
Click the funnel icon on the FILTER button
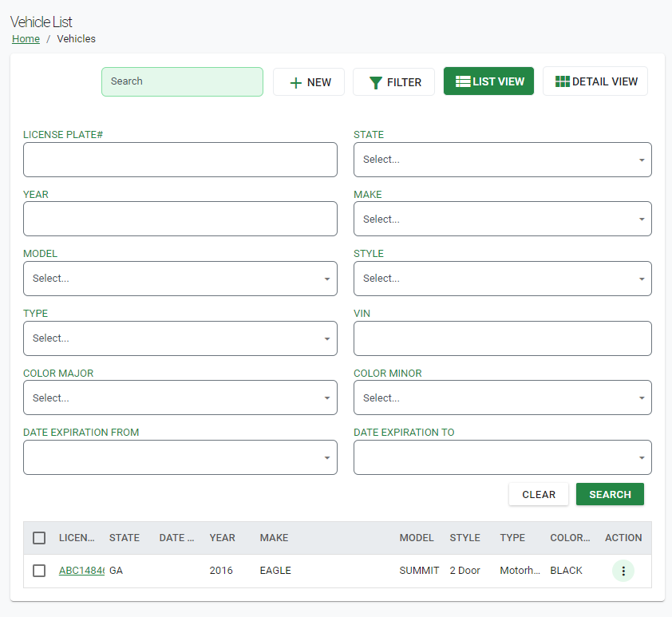coord(375,81)
